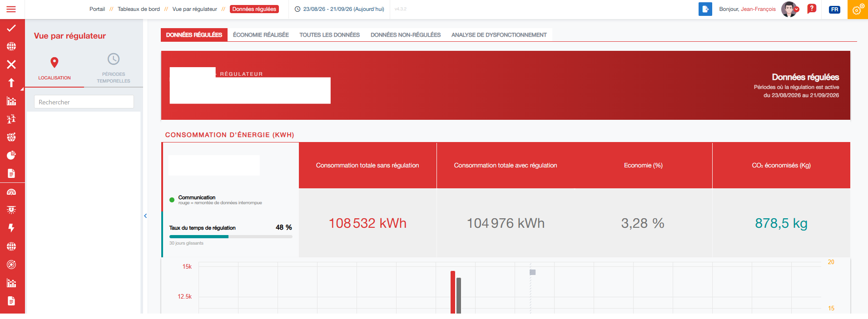Image resolution: width=868 pixels, height=319 pixels.
Task: Switch to Périodes temporelles clock tab
Action: [114, 69]
